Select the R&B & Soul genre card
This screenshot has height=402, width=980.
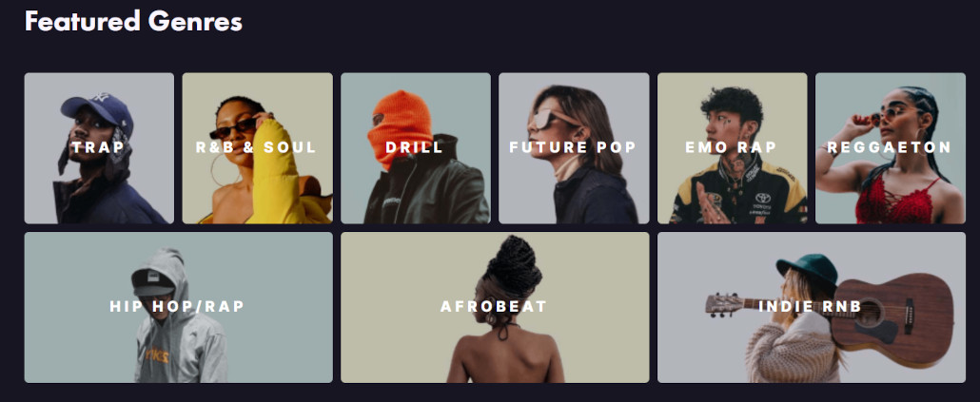(258, 148)
